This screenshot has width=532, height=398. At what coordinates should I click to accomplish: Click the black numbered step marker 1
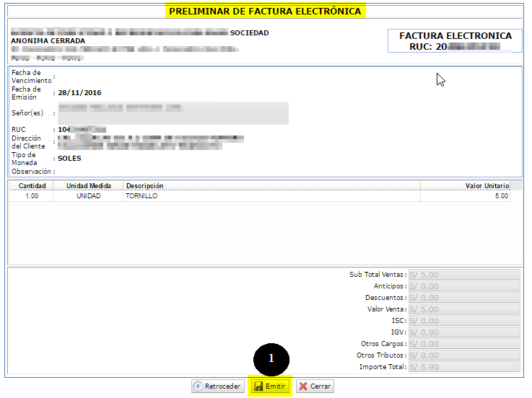tap(271, 358)
